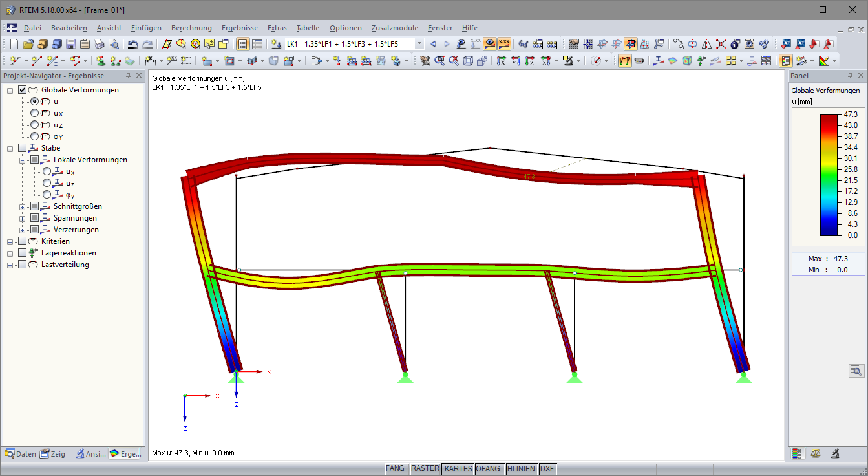Image resolution: width=868 pixels, height=476 pixels.
Task: Toggle result values display (x.xx) icon
Action: click(x=504, y=44)
